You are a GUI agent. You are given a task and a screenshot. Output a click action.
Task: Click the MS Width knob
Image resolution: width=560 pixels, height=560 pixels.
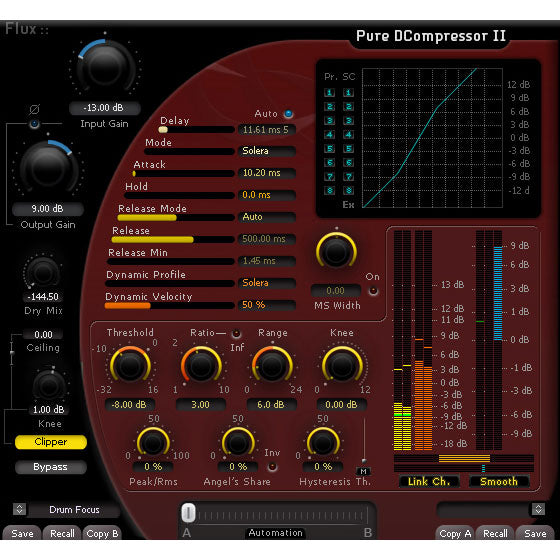(x=336, y=251)
